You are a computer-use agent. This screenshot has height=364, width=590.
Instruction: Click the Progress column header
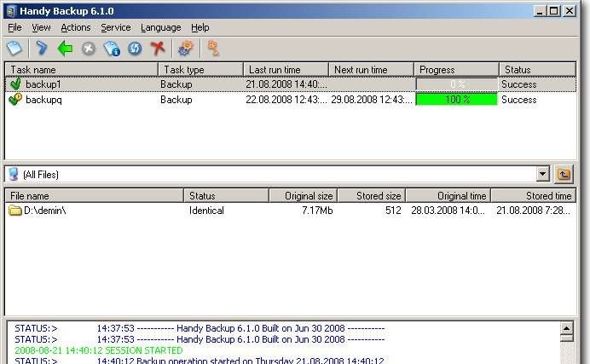[x=456, y=70]
